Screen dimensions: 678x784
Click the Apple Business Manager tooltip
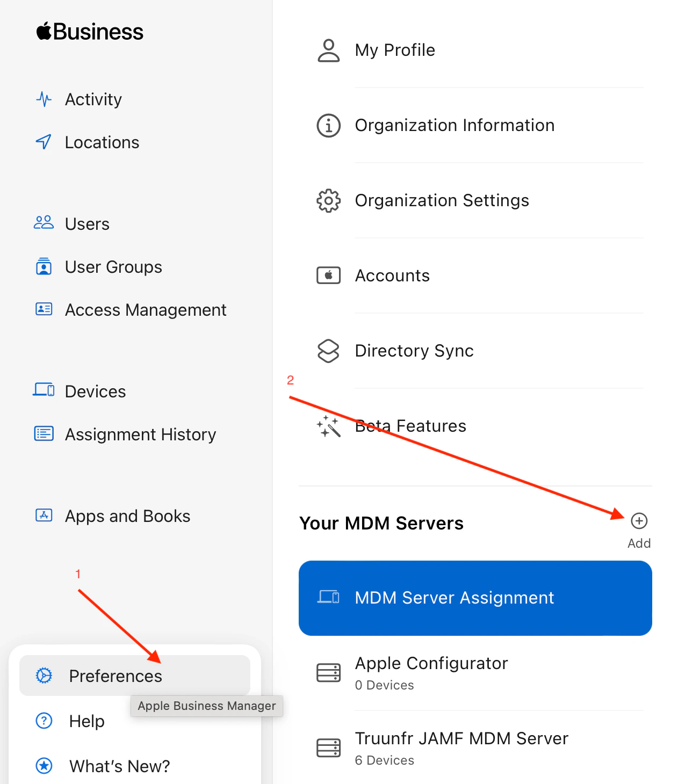coord(207,706)
